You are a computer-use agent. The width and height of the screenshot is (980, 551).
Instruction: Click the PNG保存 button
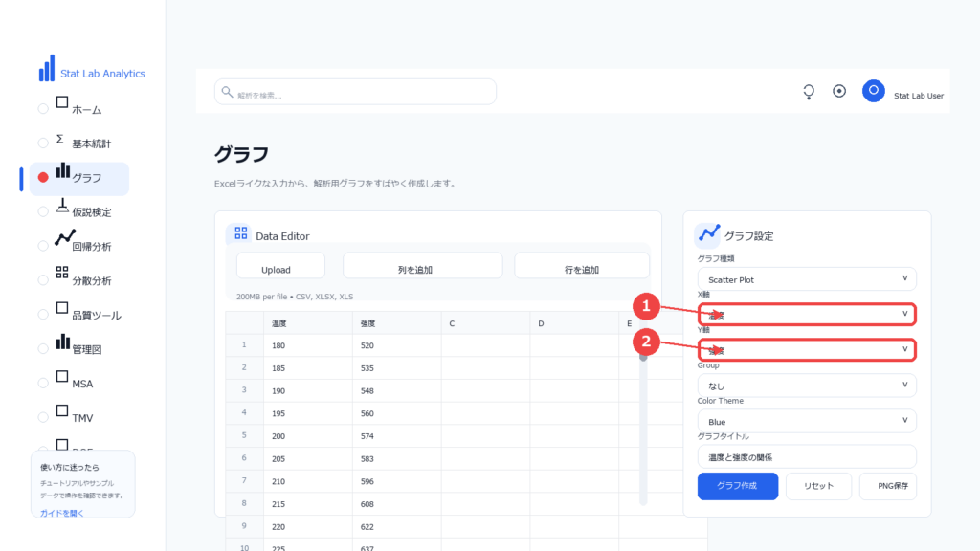pos(888,486)
